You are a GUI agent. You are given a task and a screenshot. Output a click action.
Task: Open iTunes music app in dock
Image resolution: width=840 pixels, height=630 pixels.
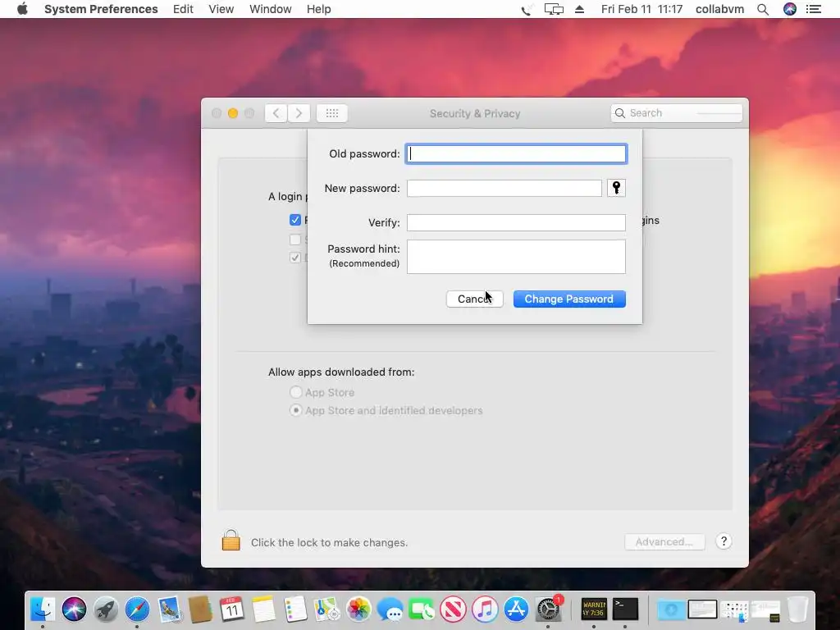tap(485, 609)
